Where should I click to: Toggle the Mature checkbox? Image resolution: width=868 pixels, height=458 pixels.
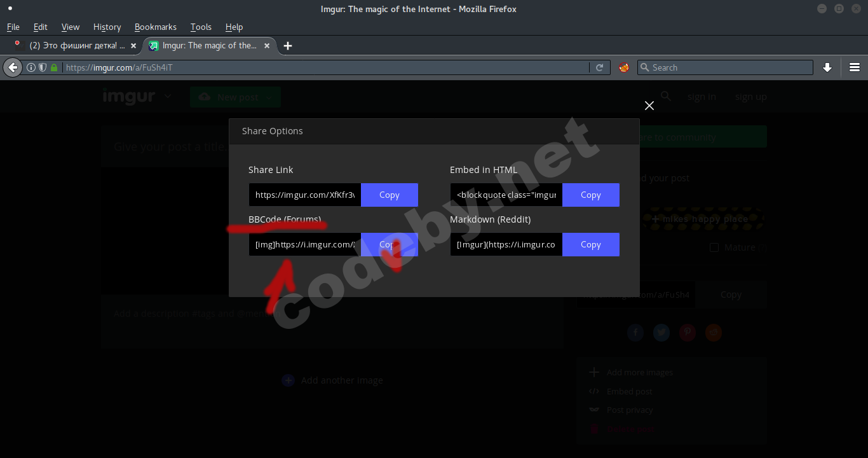(x=714, y=247)
